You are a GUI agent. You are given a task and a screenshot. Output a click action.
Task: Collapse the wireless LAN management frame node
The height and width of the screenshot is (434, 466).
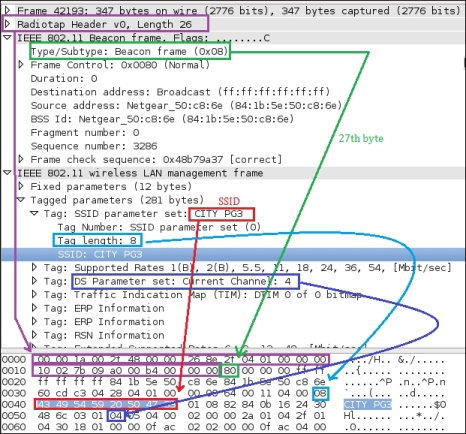coord(7,173)
